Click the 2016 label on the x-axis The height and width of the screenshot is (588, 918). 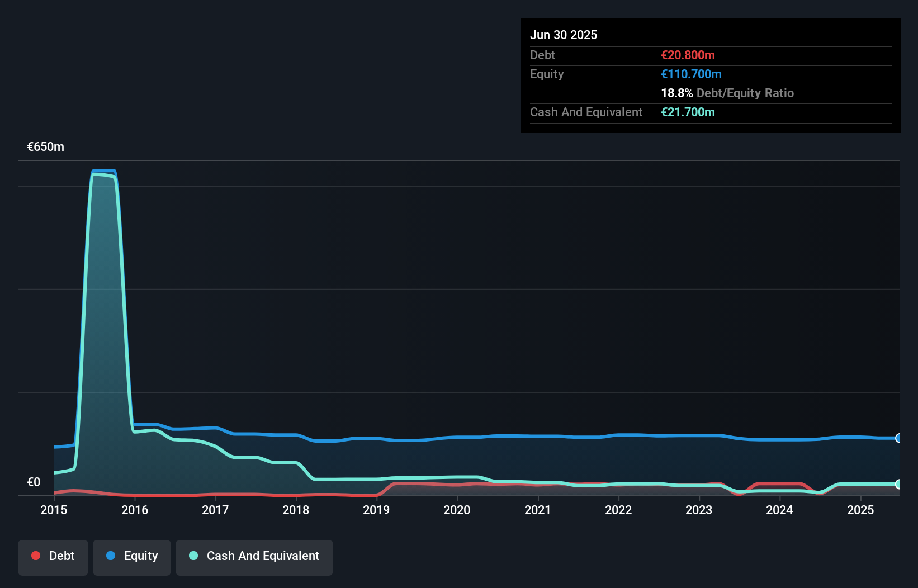[135, 510]
